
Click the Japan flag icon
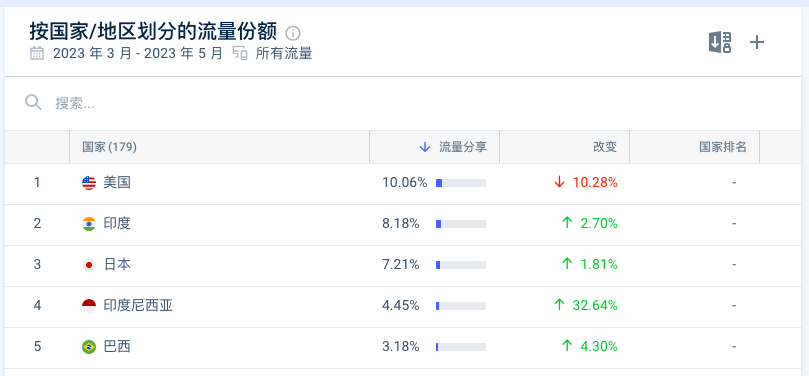coord(89,265)
